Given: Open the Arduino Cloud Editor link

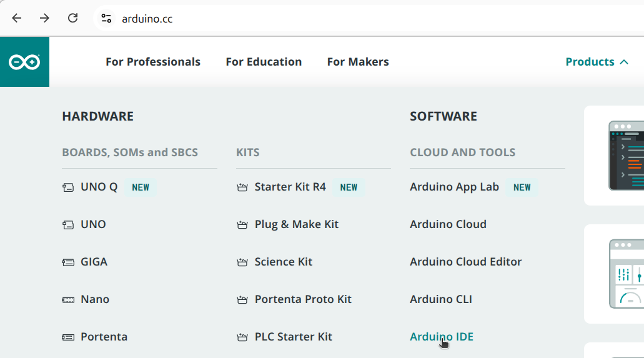Looking at the screenshot, I should coord(466,262).
